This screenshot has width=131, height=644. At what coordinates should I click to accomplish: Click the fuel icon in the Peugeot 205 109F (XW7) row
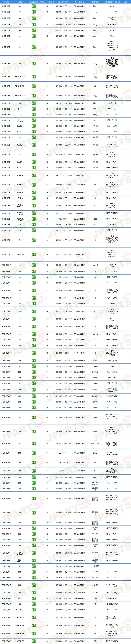[33, 372]
